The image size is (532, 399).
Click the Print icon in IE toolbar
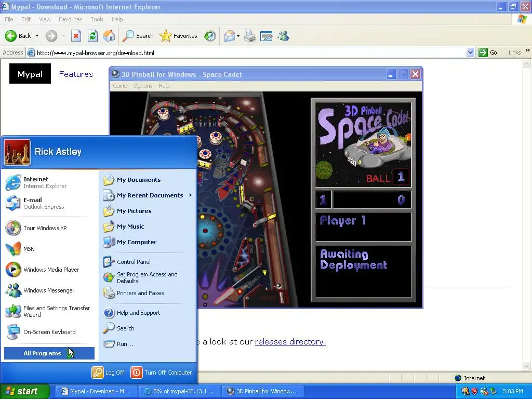tap(250, 36)
